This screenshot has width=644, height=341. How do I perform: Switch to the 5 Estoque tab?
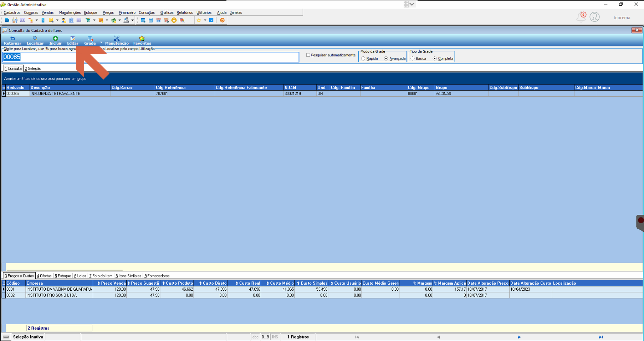63,276
